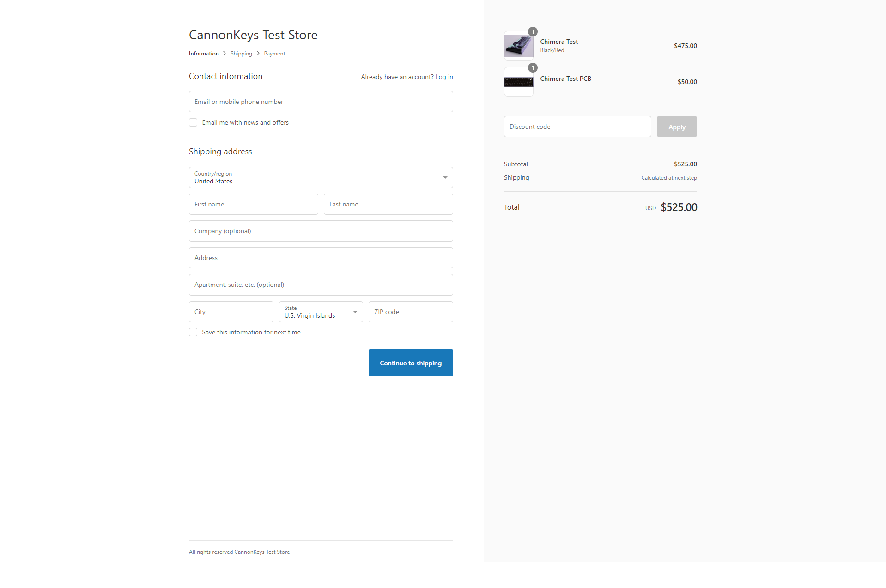Open the State dropdown showing U.S. Virgin Islands

321,312
